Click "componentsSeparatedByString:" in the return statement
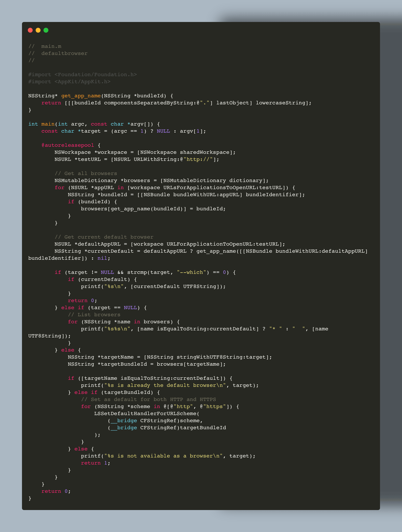Screen dimensions: 402x532 point(150,103)
